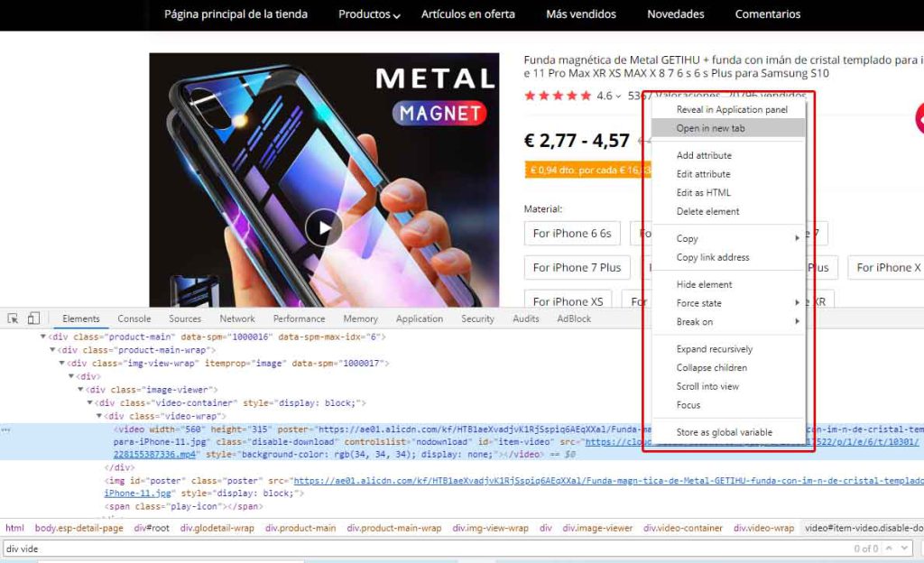924x563 pixels.
Task: Open the Copy submenu
Action: pos(728,238)
